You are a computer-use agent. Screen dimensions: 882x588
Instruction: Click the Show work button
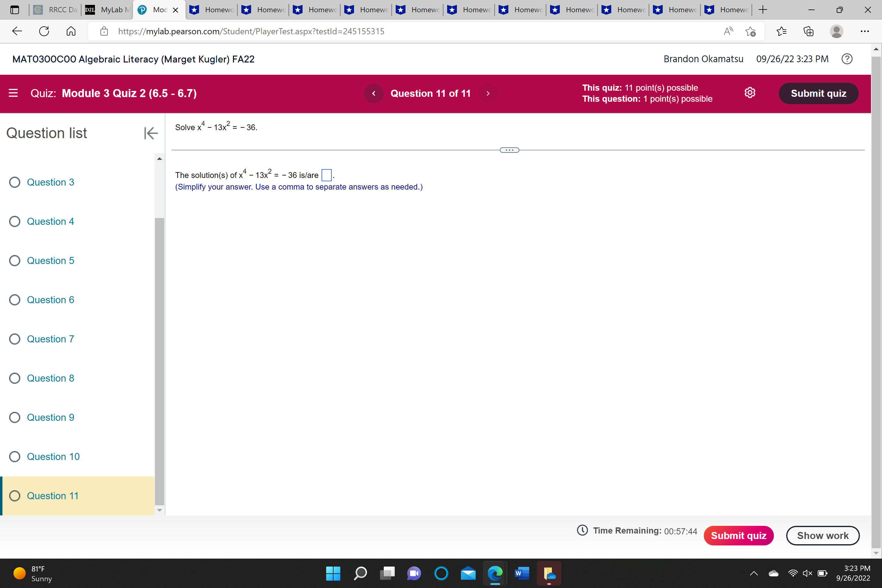822,535
